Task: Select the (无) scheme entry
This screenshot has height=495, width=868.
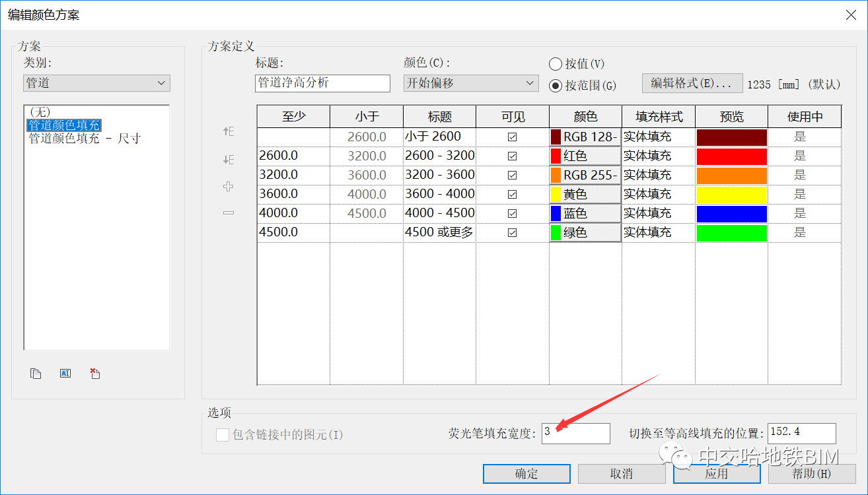Action: [39, 112]
